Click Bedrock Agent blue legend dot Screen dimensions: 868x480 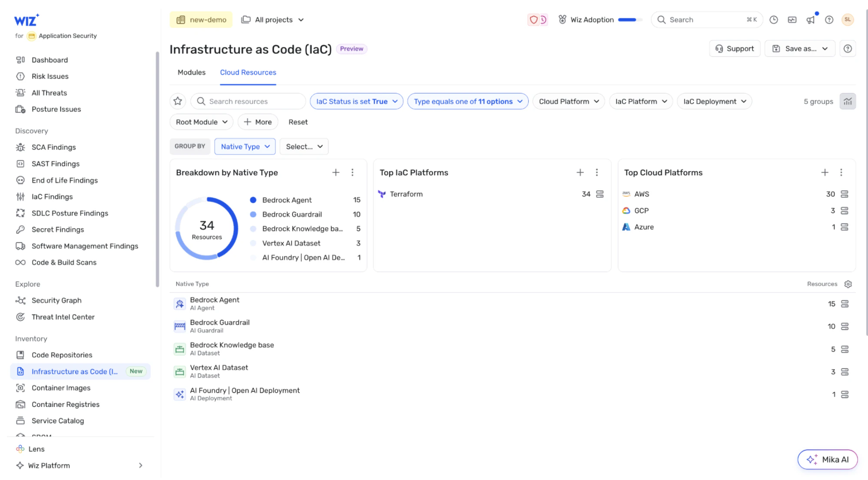pyautogui.click(x=253, y=200)
